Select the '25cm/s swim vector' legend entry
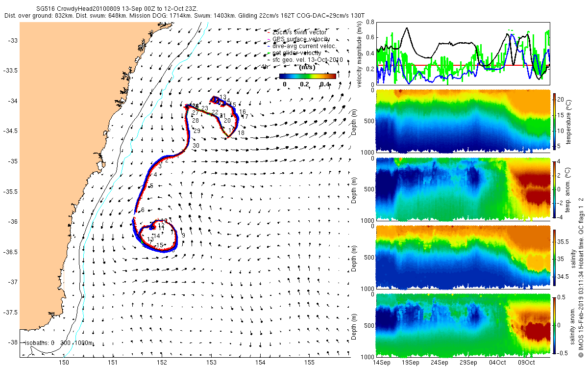The width and height of the screenshot is (588, 368). [x=299, y=32]
